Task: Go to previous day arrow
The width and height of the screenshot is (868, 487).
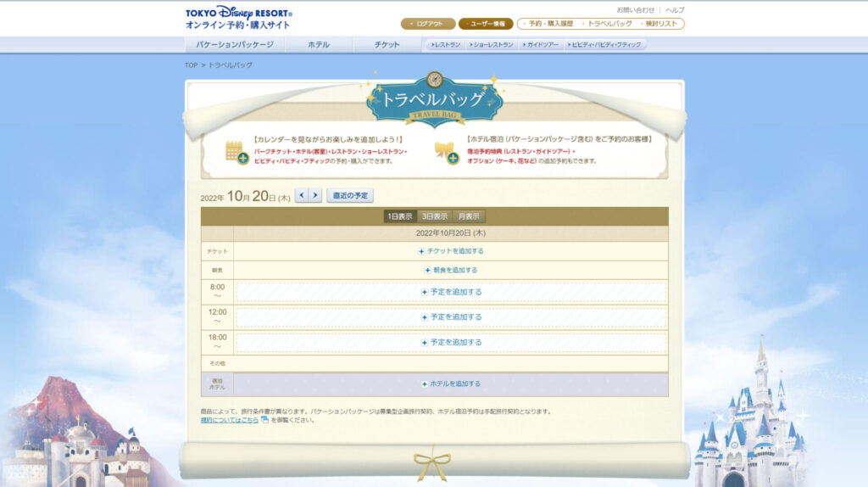Action: click(x=302, y=195)
